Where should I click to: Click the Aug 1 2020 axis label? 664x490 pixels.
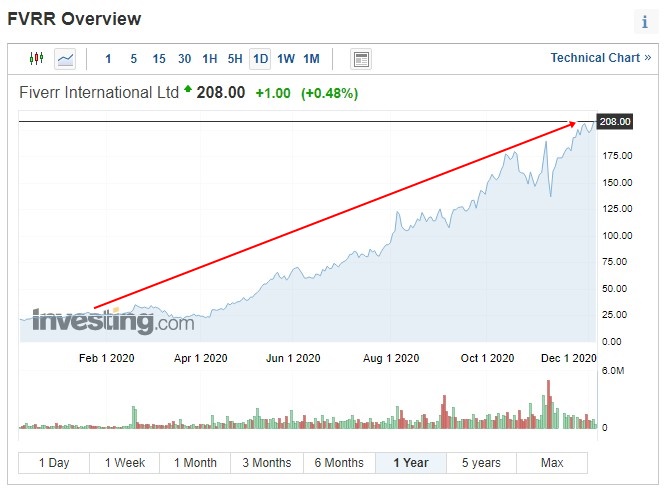click(391, 358)
